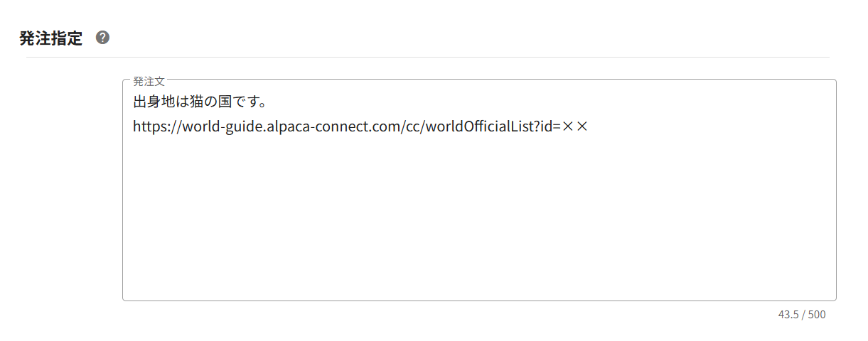Click the 発注文 field label
Image resolution: width=868 pixels, height=341 pixels.
(x=149, y=81)
